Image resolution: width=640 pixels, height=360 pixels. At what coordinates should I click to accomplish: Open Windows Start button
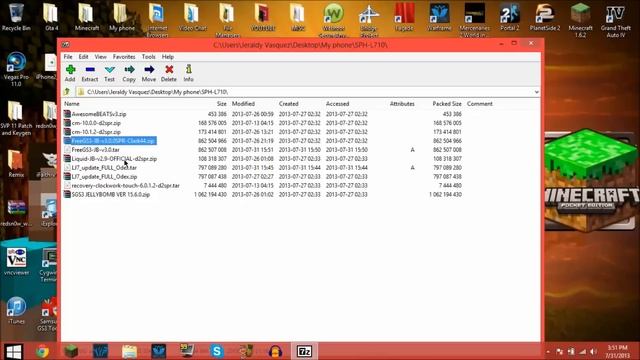[x=13, y=351]
